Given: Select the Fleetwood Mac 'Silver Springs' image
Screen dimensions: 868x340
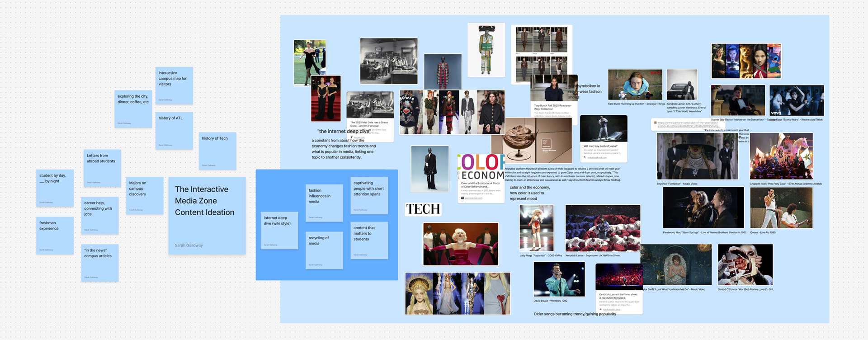Looking at the screenshot, I should coord(703,208).
